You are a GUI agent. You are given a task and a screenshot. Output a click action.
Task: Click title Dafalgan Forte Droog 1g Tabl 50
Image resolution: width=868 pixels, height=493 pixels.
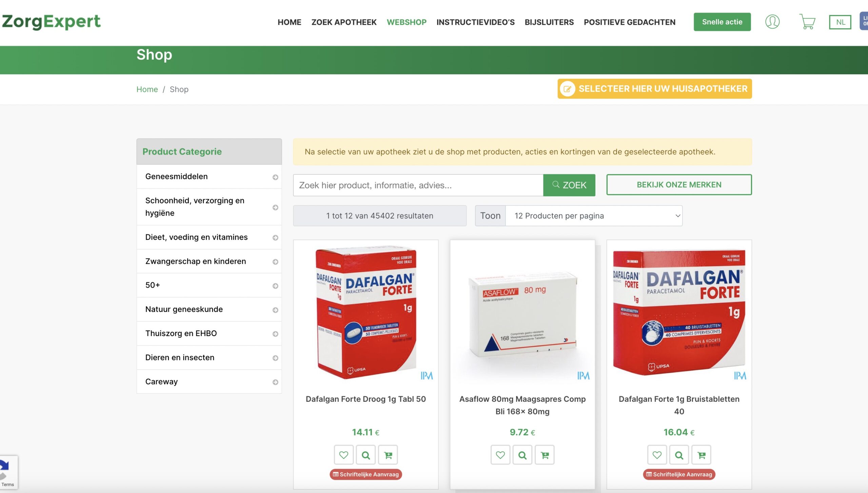[366, 399]
